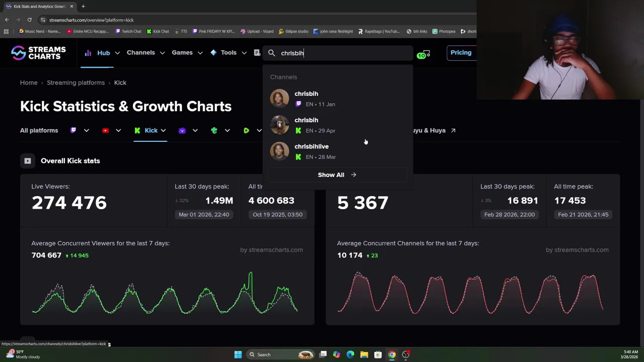Open the Hub bar-chart icon menu
Image resolution: width=644 pixels, height=362 pixels.
tap(88, 53)
